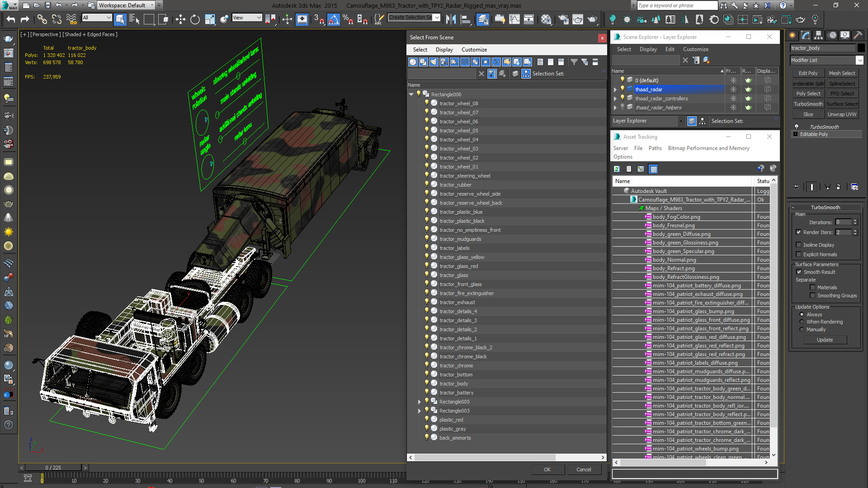Click the FFD Select modifier button
Image resolution: width=868 pixels, height=488 pixels.
[x=842, y=94]
